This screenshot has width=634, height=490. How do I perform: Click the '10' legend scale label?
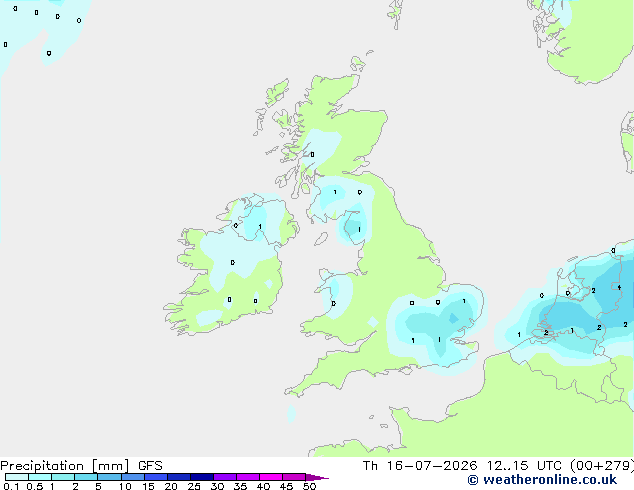(125, 486)
